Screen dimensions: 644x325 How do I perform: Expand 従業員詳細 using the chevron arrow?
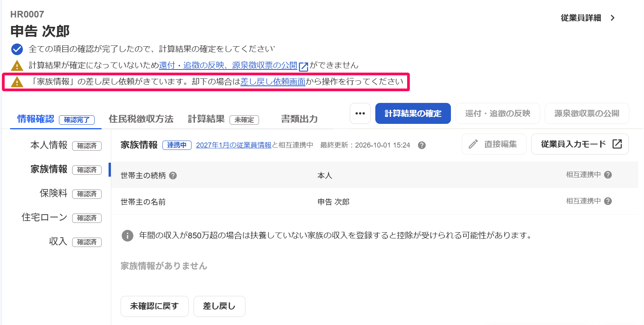click(x=613, y=18)
